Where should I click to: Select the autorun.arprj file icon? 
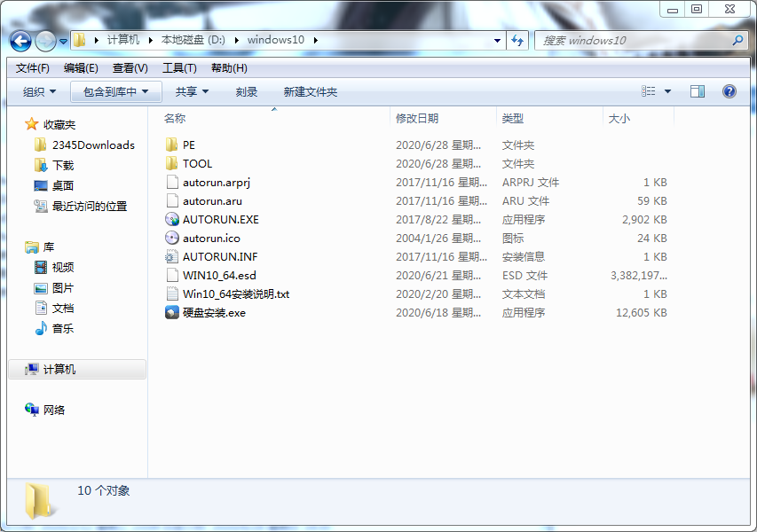coord(172,182)
